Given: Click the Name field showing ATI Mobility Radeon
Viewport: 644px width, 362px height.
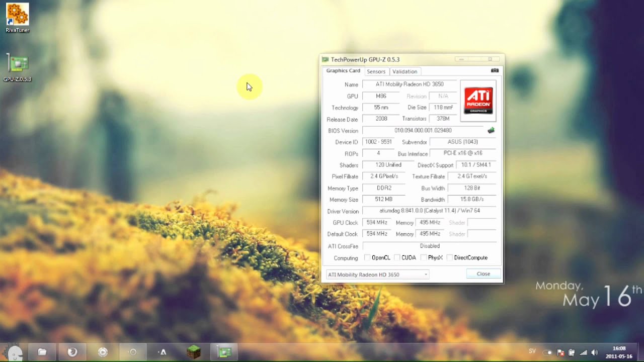Looking at the screenshot, I should tap(410, 84).
